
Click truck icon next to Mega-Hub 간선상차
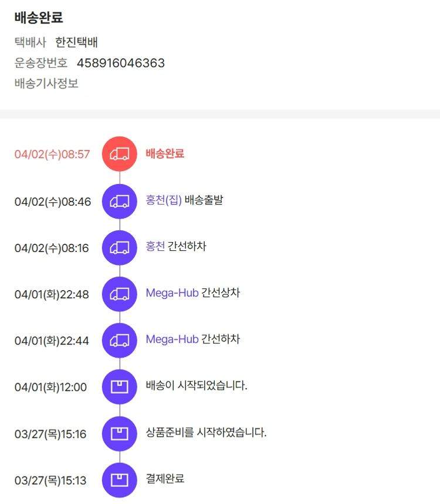coord(119,294)
